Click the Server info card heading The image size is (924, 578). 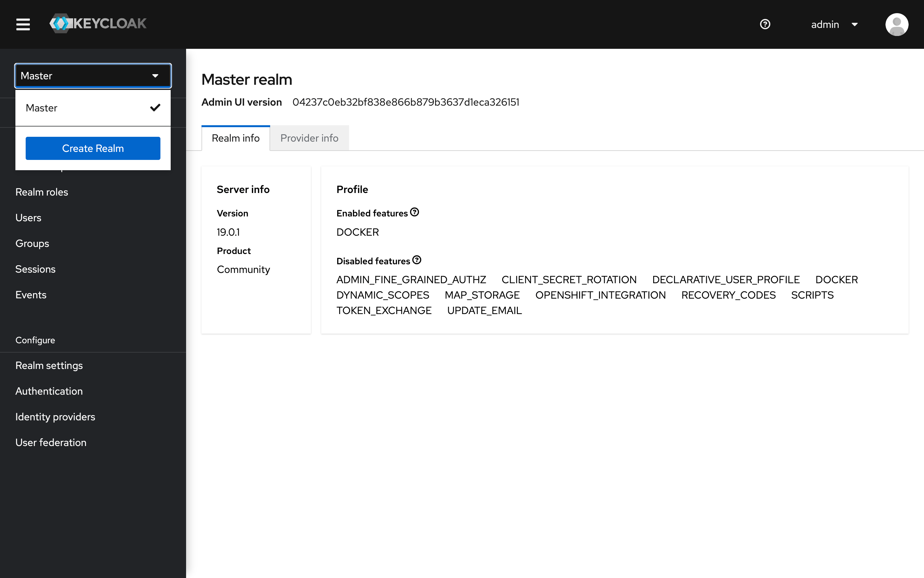pos(243,189)
